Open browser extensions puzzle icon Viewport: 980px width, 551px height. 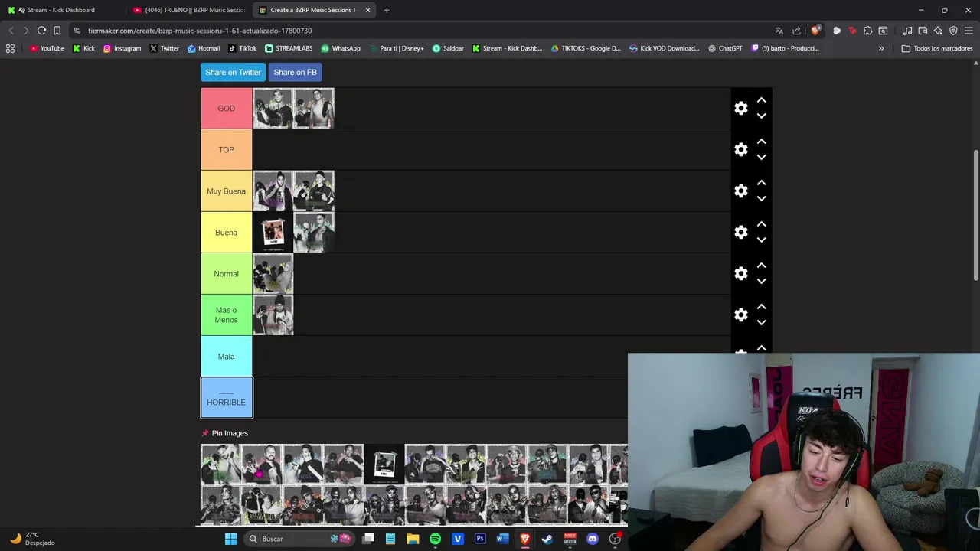point(867,31)
